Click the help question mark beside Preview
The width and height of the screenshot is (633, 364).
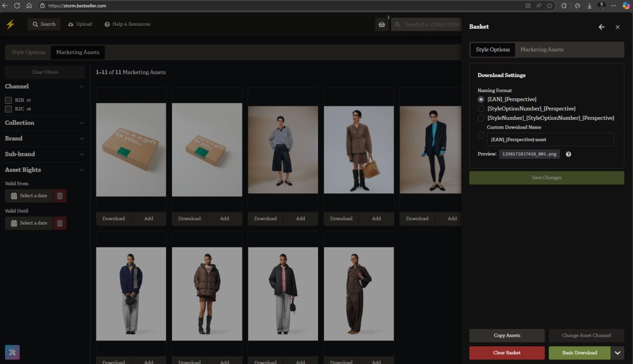(x=568, y=154)
